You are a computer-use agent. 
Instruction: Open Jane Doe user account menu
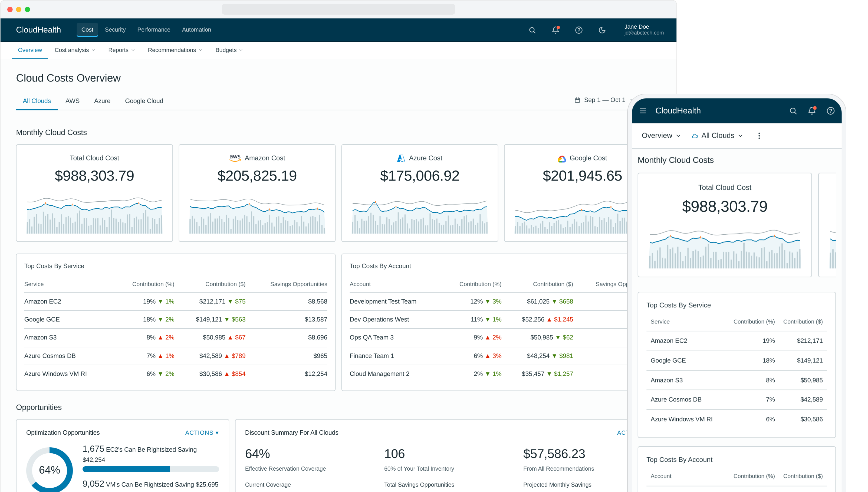643,30
